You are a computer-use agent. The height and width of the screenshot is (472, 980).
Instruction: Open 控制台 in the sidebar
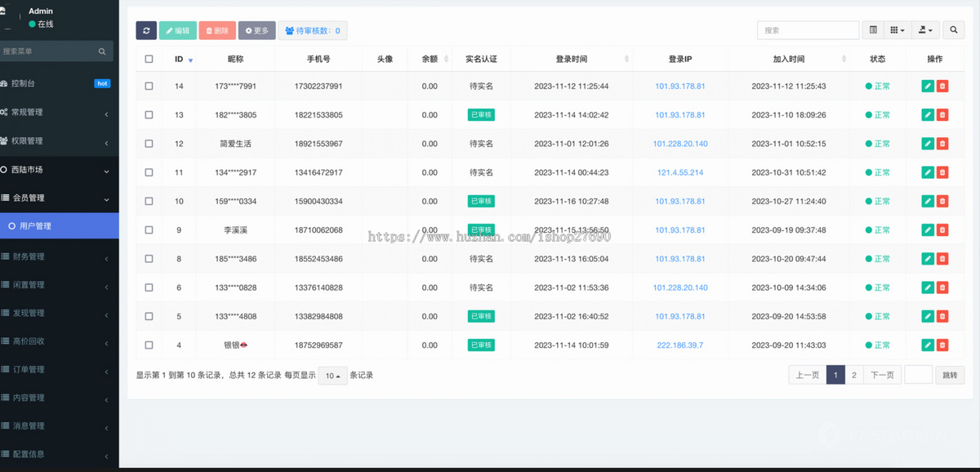(59, 83)
